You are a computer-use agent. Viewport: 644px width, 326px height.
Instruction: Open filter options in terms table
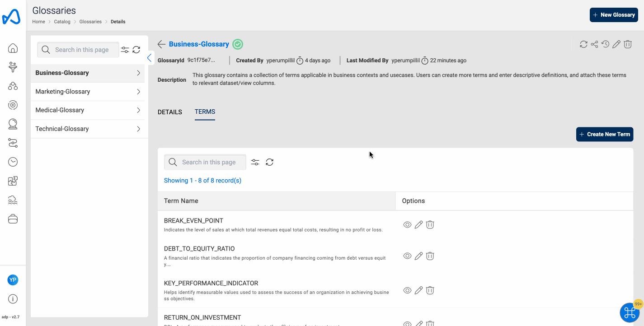tap(255, 162)
